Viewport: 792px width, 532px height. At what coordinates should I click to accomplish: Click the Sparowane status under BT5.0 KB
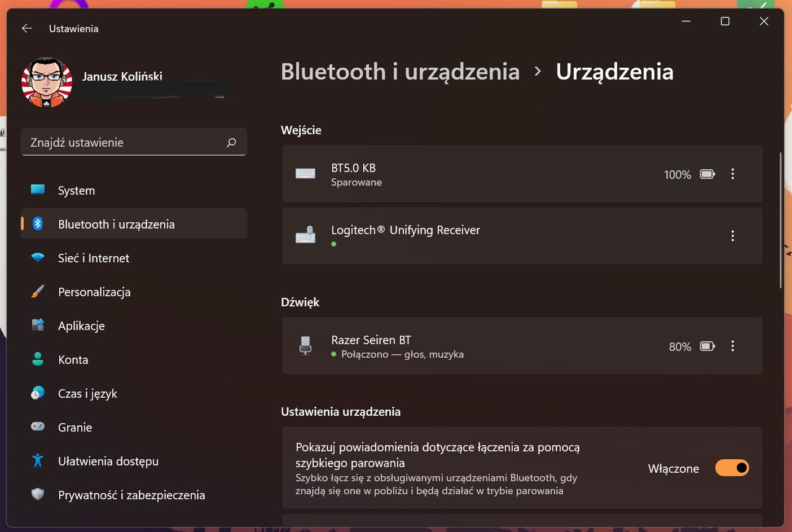point(357,182)
